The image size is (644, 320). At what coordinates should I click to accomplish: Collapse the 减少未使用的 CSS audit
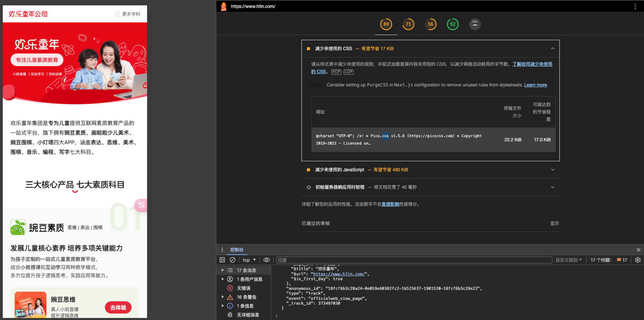(x=553, y=49)
